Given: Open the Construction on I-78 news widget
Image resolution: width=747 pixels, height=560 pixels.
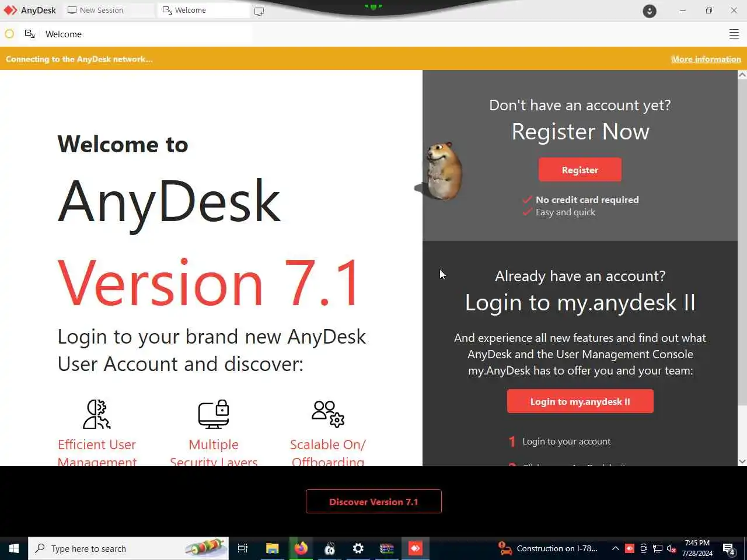Looking at the screenshot, I should (547, 548).
